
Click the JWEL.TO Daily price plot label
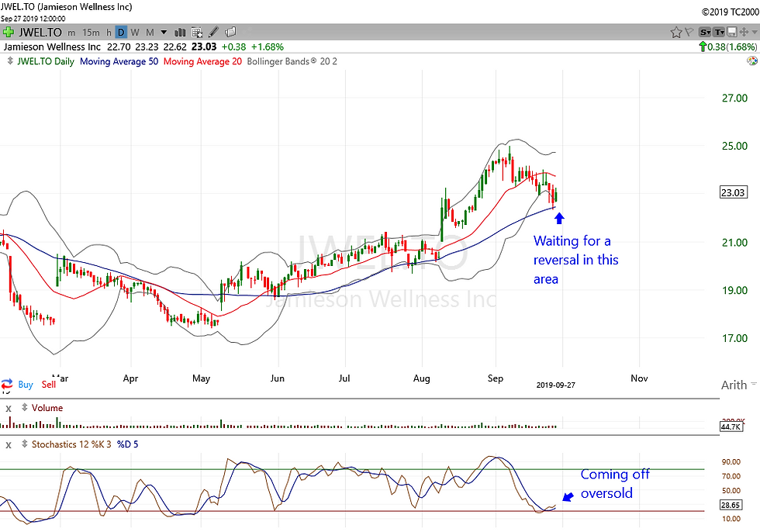pyautogui.click(x=46, y=61)
